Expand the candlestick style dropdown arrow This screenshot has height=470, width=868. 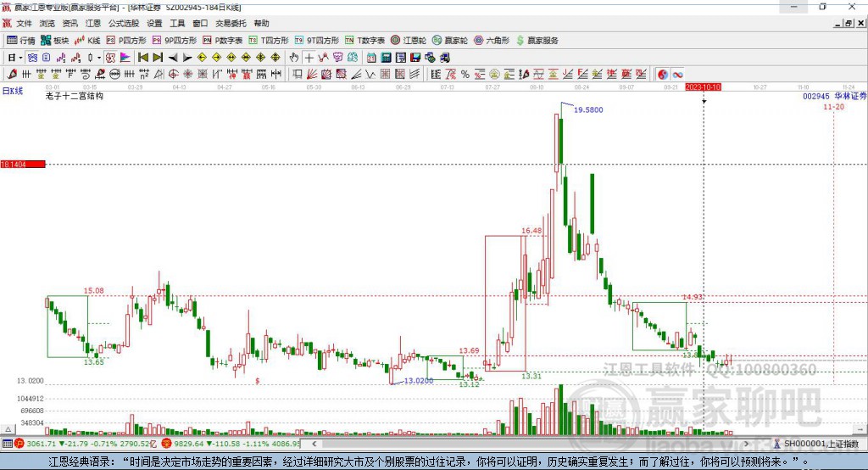click(99, 58)
